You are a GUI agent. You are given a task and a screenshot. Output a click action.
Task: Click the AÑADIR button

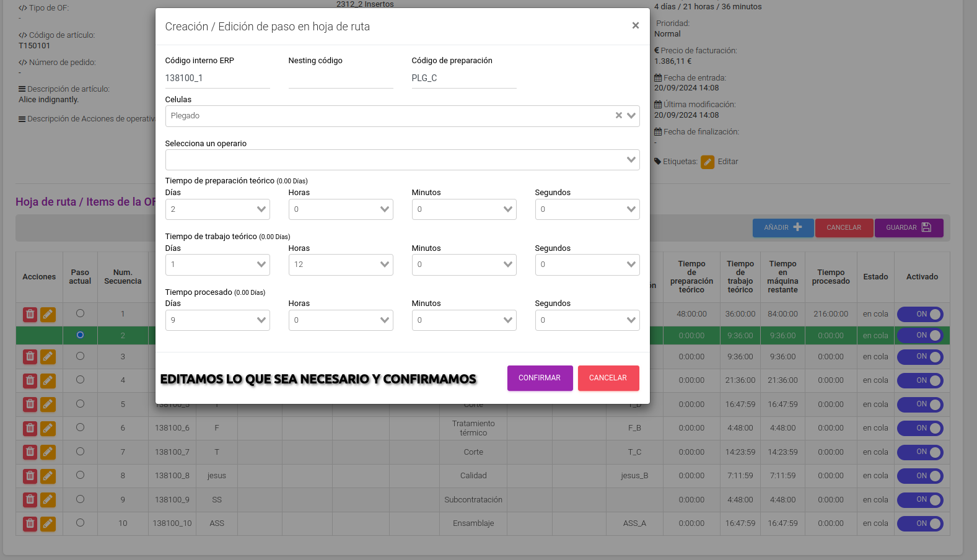click(x=783, y=228)
